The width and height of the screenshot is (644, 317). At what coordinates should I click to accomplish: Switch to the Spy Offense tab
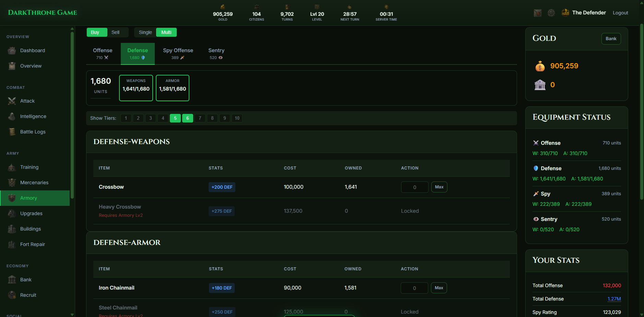(x=178, y=54)
